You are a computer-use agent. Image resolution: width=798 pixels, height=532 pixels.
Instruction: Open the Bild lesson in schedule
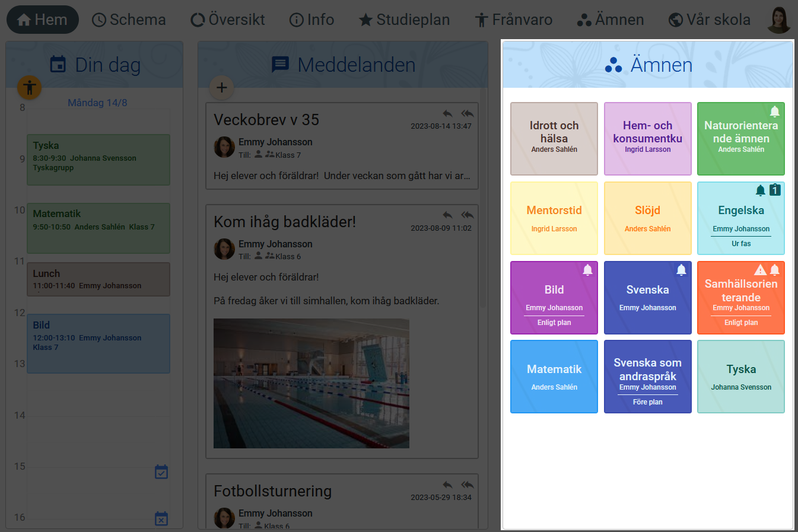(x=98, y=343)
